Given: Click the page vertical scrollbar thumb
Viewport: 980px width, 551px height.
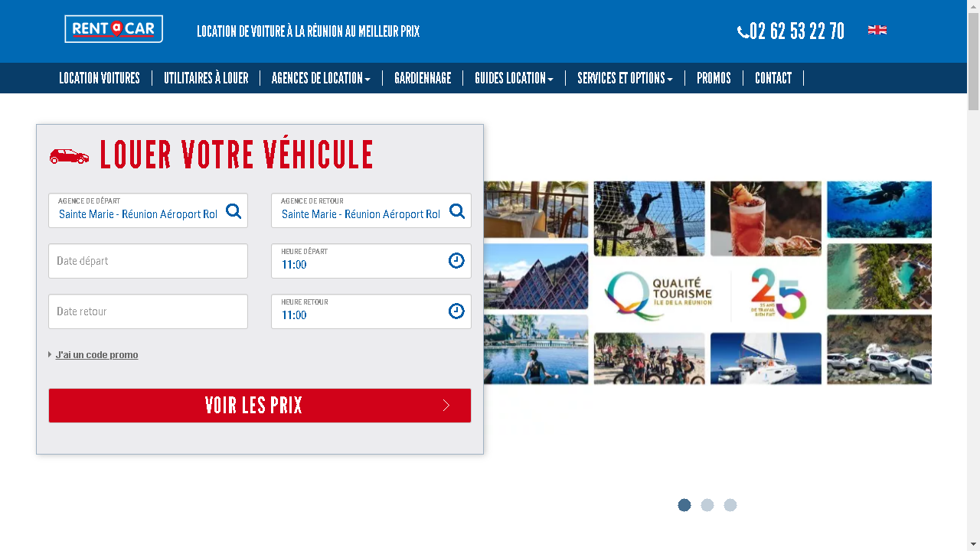Looking at the screenshot, I should point(973,61).
